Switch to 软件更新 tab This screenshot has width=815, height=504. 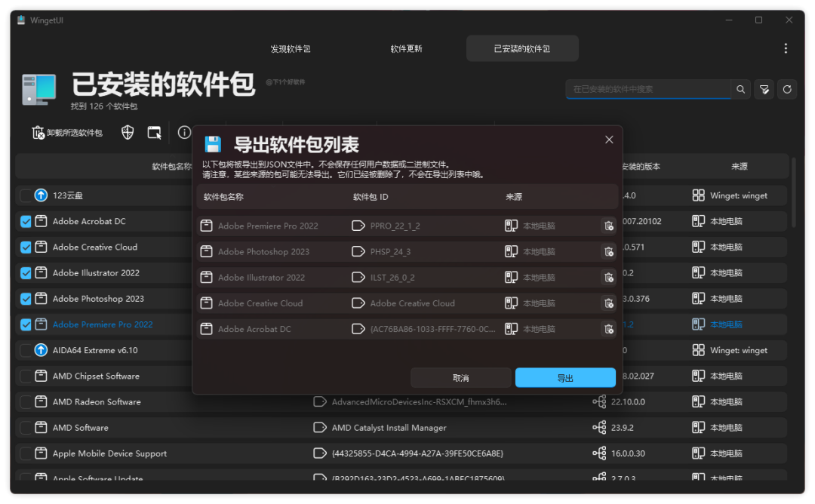[407, 49]
